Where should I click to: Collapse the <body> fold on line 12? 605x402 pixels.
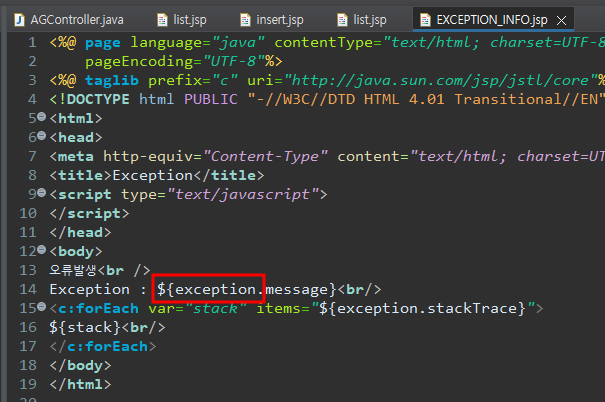(x=42, y=250)
